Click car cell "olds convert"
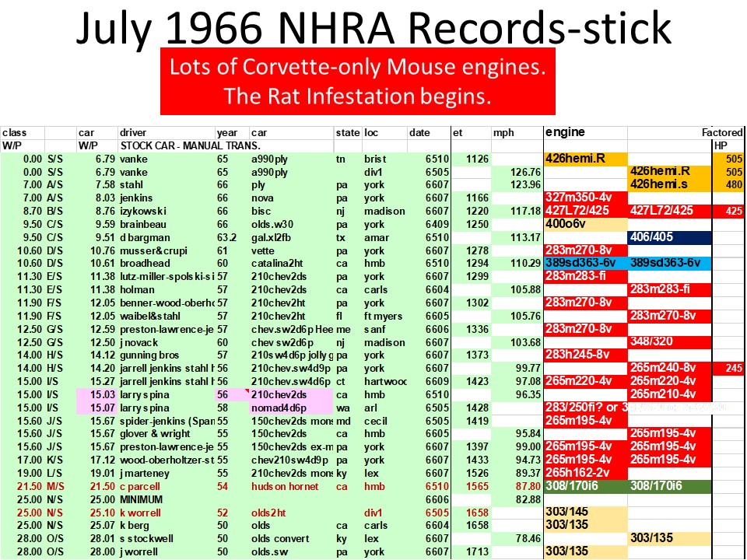This screenshot has height=560, width=747. [x=280, y=538]
